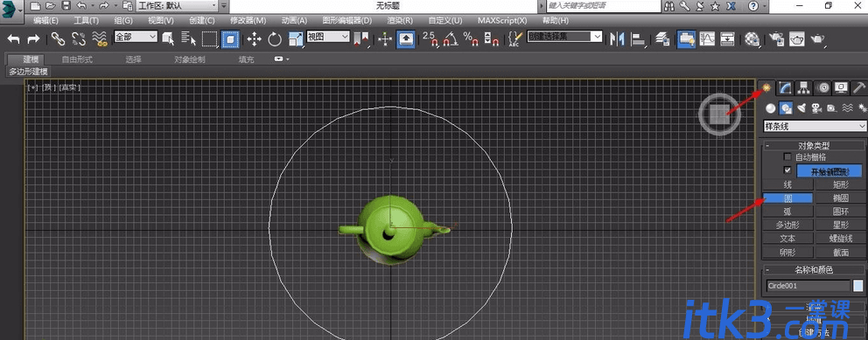Click the ViewCube in the viewport

[718, 115]
